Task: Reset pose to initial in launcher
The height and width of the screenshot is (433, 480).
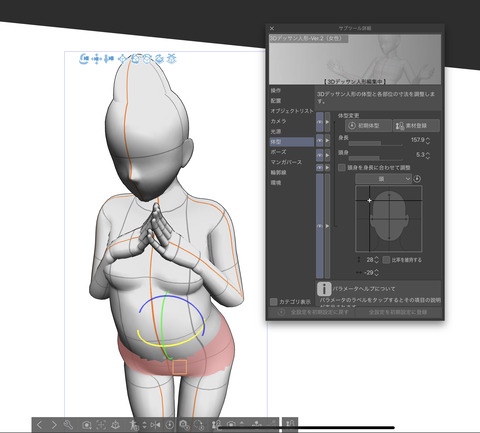Action: click(x=169, y=425)
